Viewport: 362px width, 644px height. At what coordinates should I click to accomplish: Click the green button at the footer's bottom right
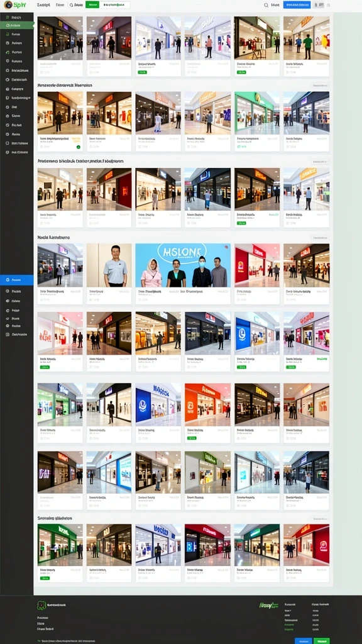[x=321, y=641]
